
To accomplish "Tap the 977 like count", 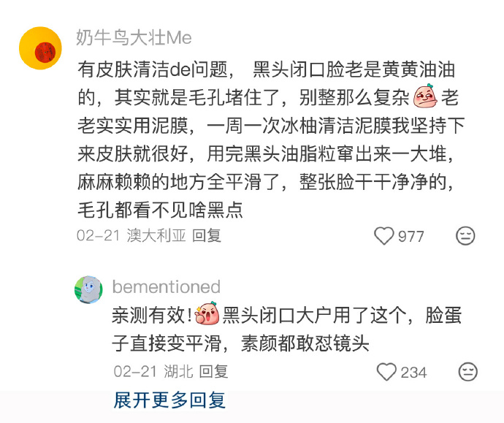I will (411, 237).
